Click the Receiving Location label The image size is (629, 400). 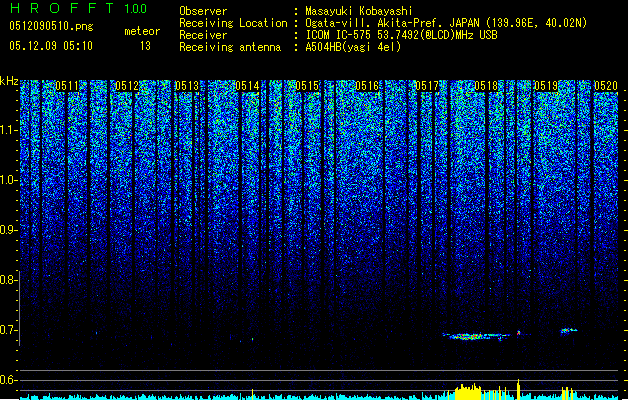coord(233,23)
